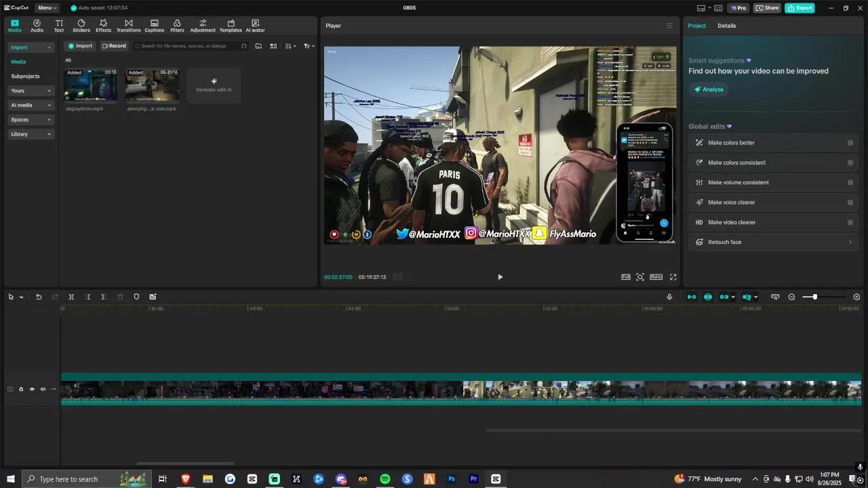Click the Undo arrow in timeline toolbar
868x488 pixels.
pyautogui.click(x=39, y=297)
